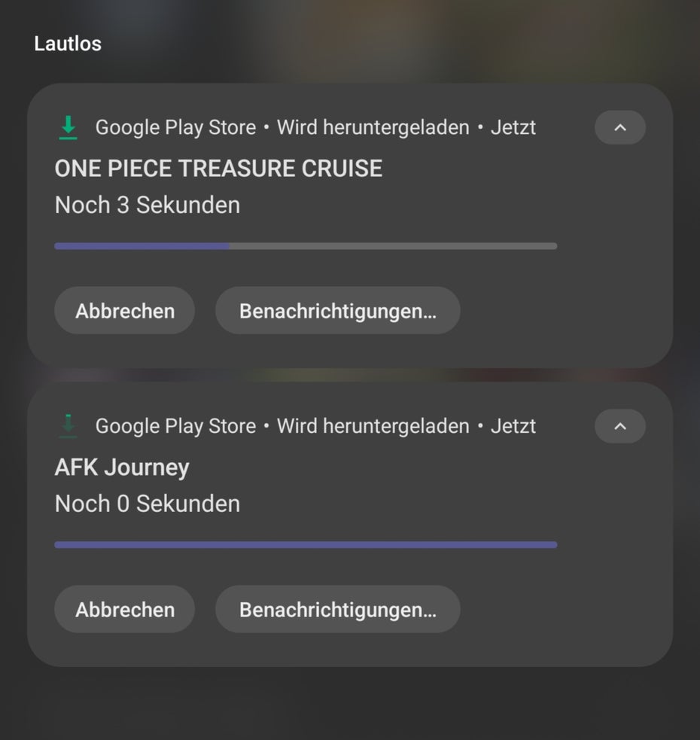This screenshot has width=700, height=740.
Task: Click the AFK Journey completed progress bar
Action: click(306, 544)
